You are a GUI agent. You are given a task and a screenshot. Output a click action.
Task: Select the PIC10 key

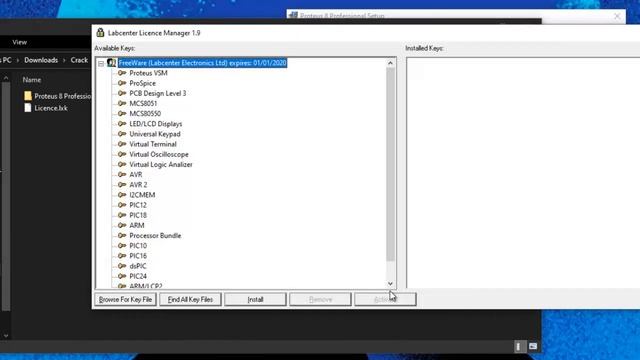coord(138,246)
